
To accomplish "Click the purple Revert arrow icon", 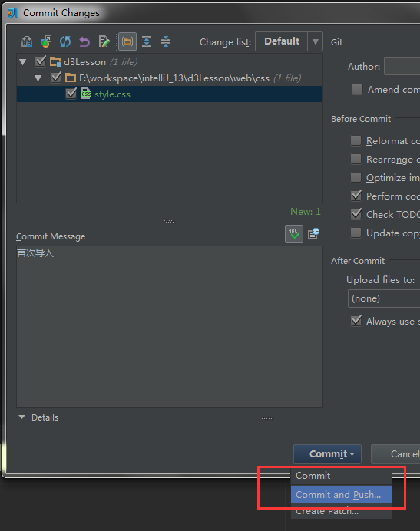I will 84,41.
